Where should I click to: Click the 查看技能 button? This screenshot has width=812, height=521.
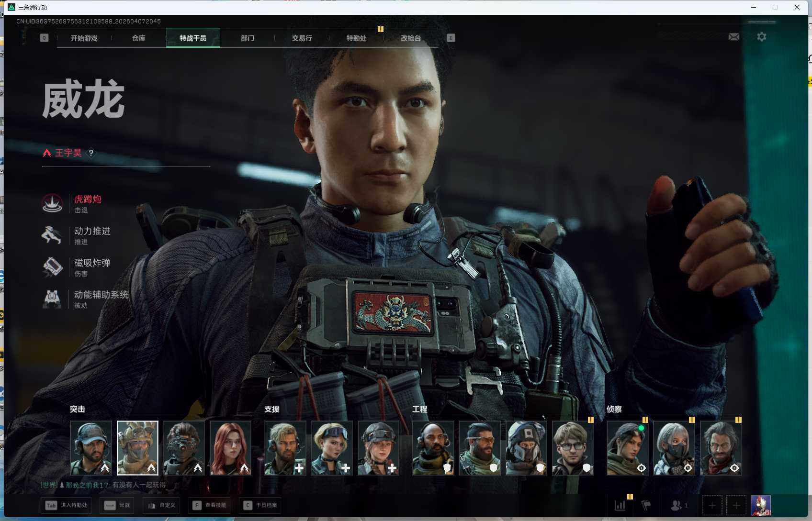coord(210,505)
